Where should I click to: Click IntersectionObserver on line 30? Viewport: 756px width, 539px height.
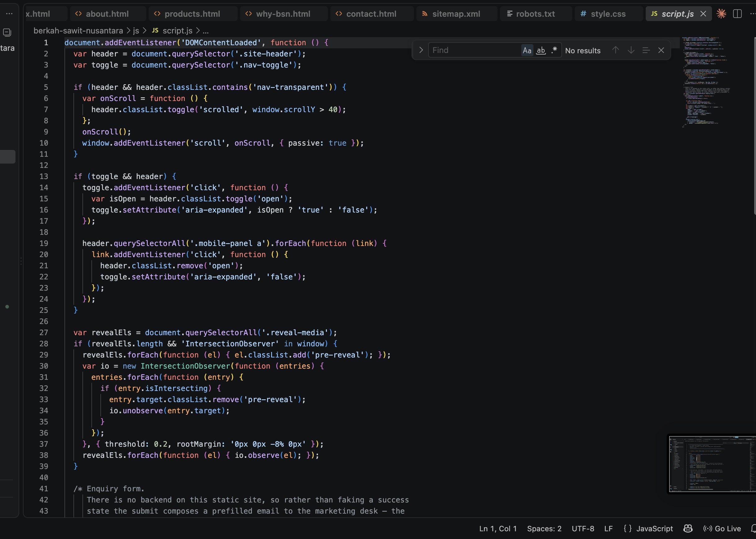coord(185,366)
